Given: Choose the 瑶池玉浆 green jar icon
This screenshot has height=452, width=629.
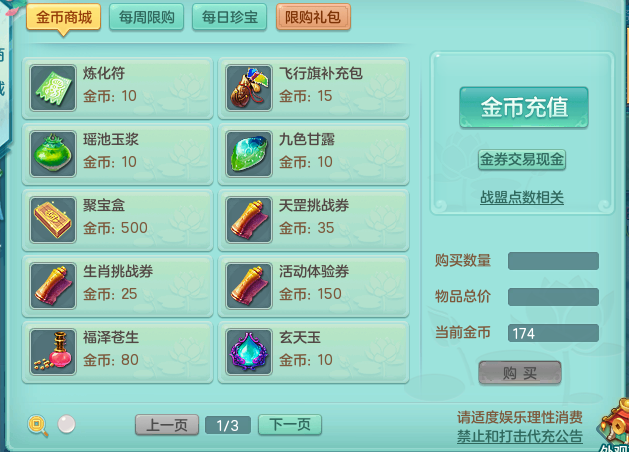Looking at the screenshot, I should point(53,154).
